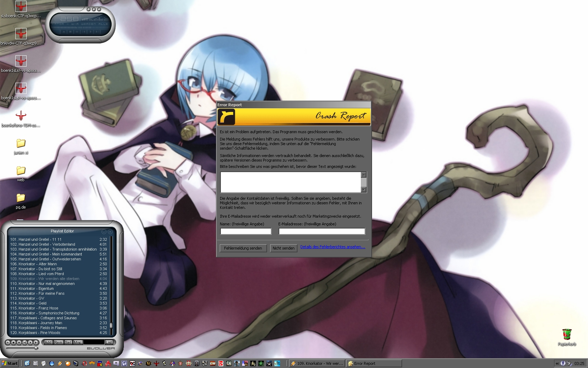
Task: Skip to next track in the playlist editor
Action: 36,342
